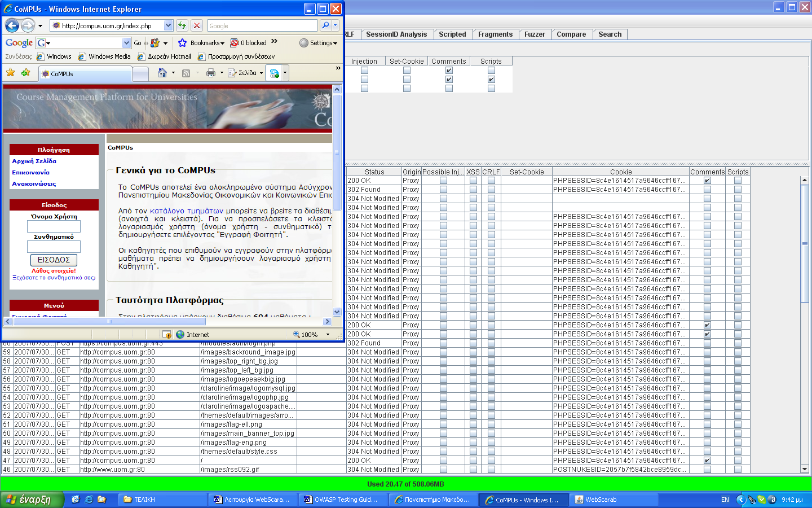This screenshot has width=812, height=508.
Task: Toggle the first Comments checkbox in upper table
Action: pos(449,71)
